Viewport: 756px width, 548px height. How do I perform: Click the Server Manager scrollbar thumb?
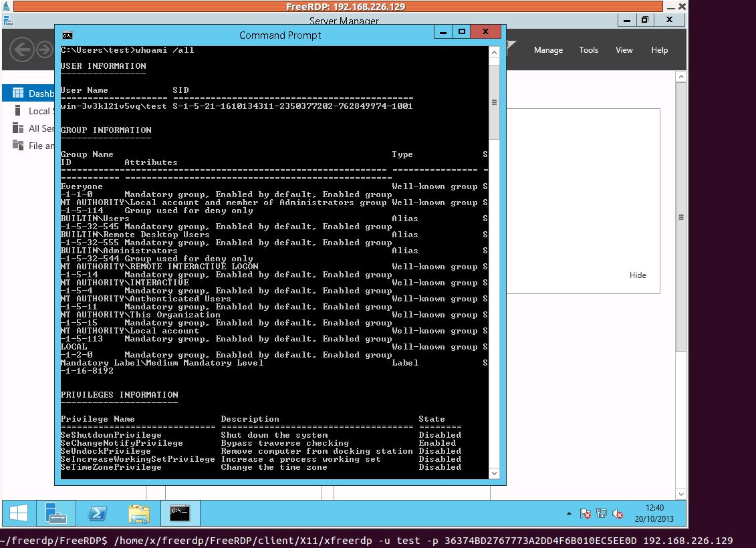[680, 217]
